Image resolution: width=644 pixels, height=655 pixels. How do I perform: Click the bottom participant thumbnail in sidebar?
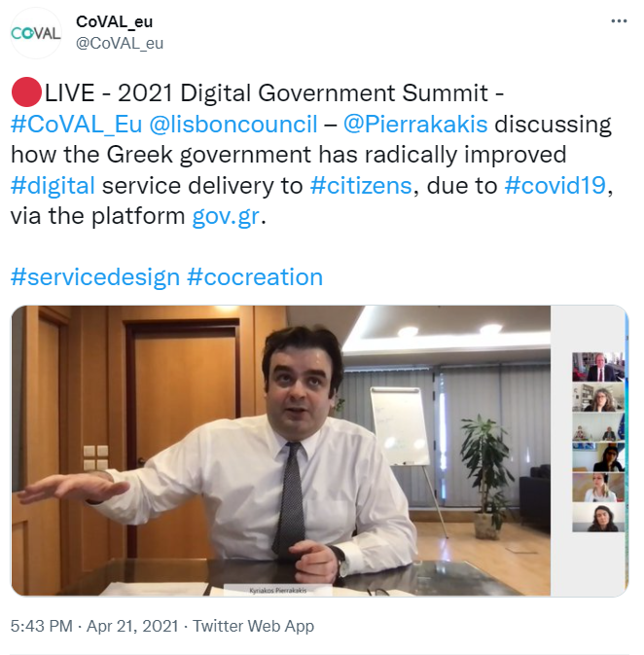(x=598, y=518)
